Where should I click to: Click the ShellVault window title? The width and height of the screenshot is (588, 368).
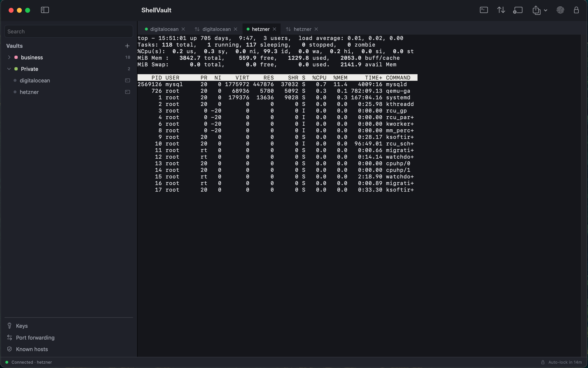[156, 10]
